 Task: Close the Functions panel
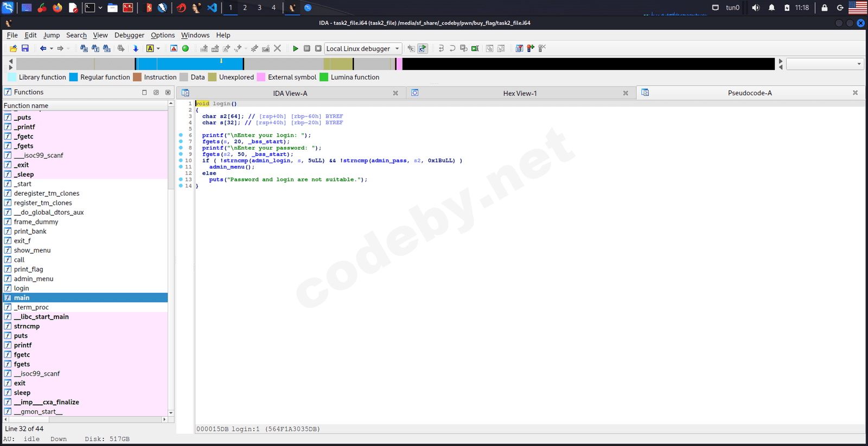[x=168, y=92]
